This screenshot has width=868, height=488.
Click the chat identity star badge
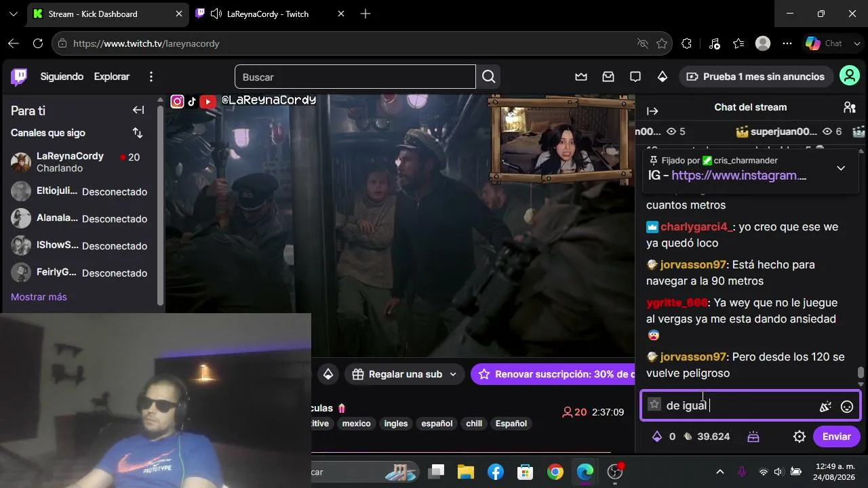point(654,404)
